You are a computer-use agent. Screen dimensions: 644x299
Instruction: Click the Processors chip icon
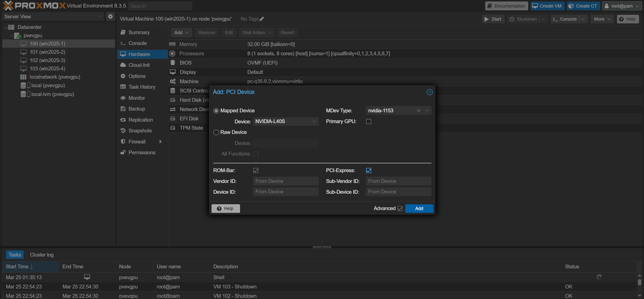173,54
